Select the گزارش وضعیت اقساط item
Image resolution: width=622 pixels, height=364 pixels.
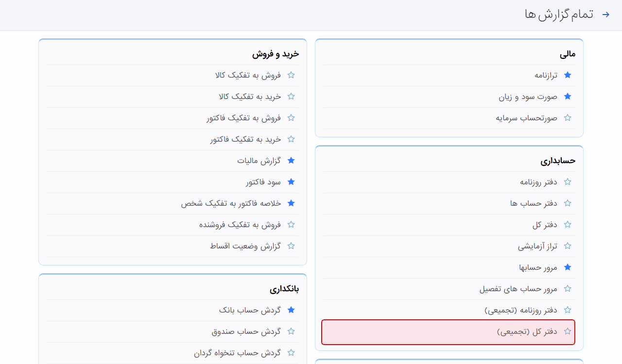[x=245, y=246]
